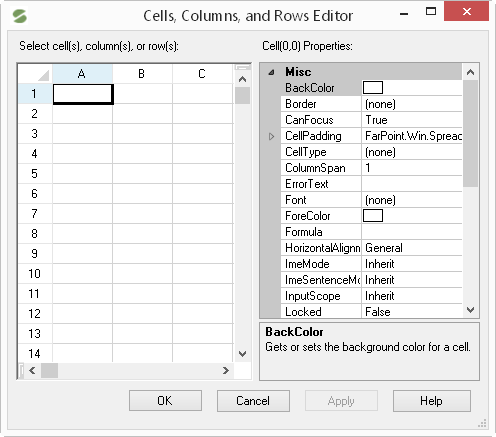This screenshot has width=496, height=437.
Task: Click horizontal scrollbar left arrow
Action: coord(32,370)
